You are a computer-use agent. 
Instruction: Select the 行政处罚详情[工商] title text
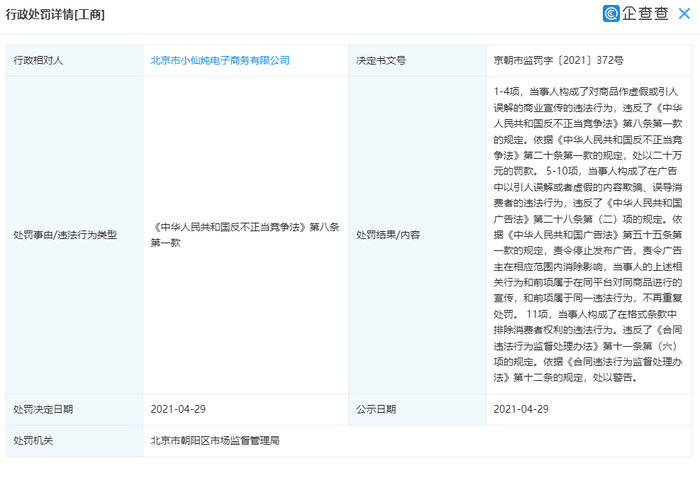coord(55,14)
